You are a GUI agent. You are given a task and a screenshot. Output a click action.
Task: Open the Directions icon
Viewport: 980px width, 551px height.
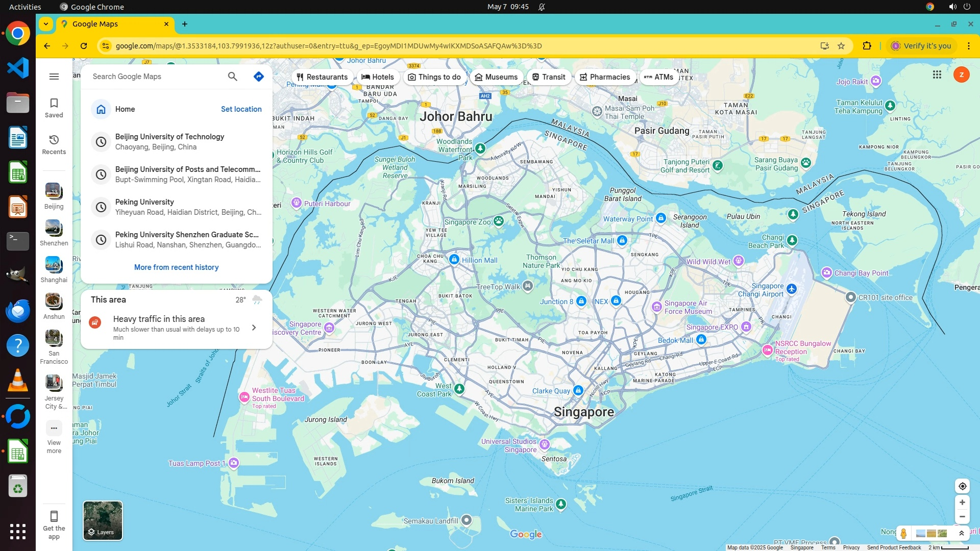coord(258,77)
